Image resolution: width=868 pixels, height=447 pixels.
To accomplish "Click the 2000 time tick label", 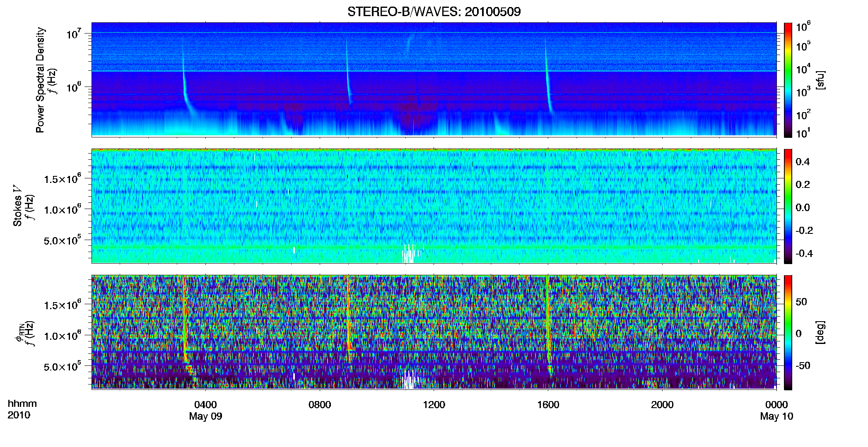I will point(662,404).
